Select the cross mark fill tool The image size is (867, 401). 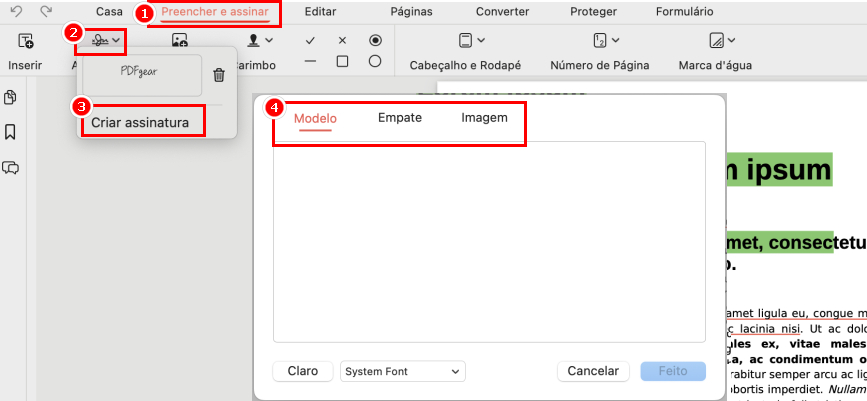click(342, 41)
